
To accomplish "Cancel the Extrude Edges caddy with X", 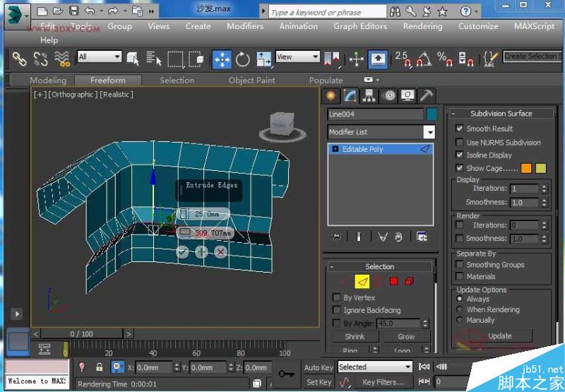I will click(220, 251).
